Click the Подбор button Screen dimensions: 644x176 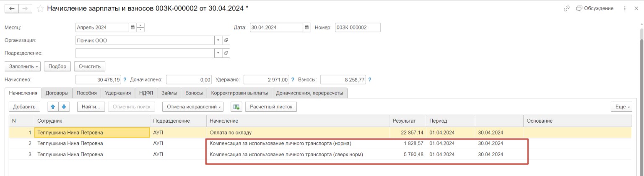(x=57, y=66)
